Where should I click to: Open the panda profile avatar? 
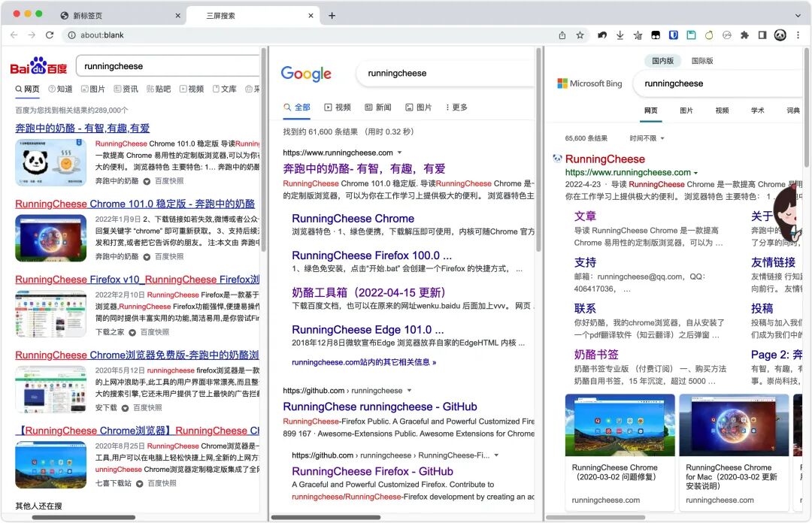[x=780, y=35]
